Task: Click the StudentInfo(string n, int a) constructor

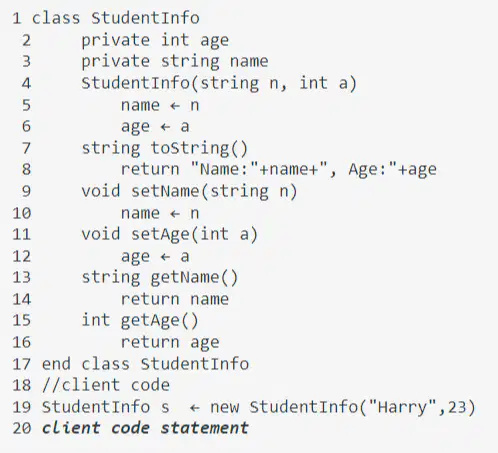Action: [x=219, y=83]
